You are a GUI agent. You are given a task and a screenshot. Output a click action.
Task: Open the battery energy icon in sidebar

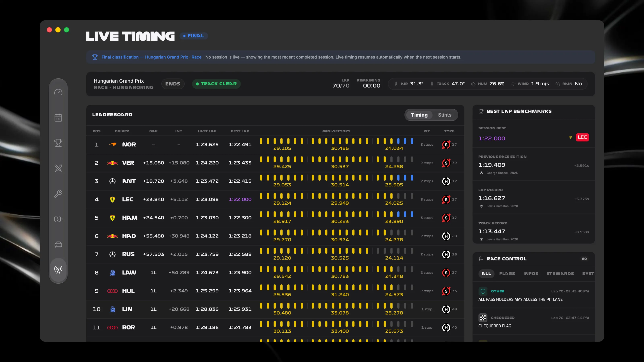(x=58, y=219)
